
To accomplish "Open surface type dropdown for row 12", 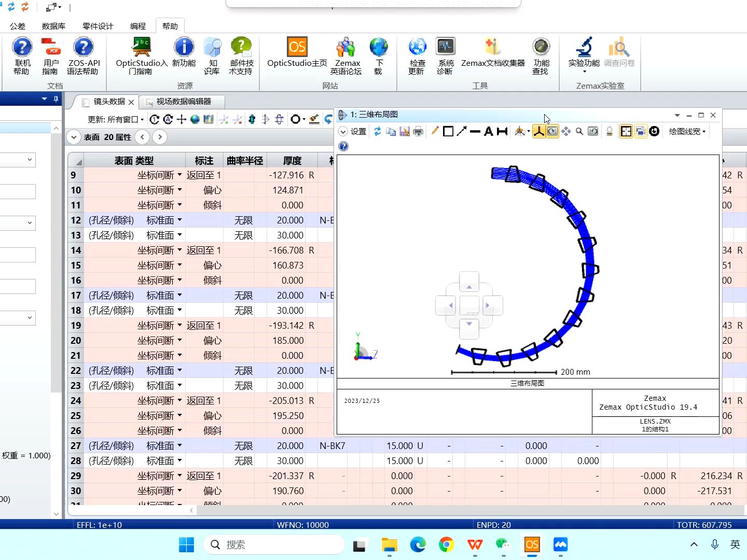I will (179, 220).
